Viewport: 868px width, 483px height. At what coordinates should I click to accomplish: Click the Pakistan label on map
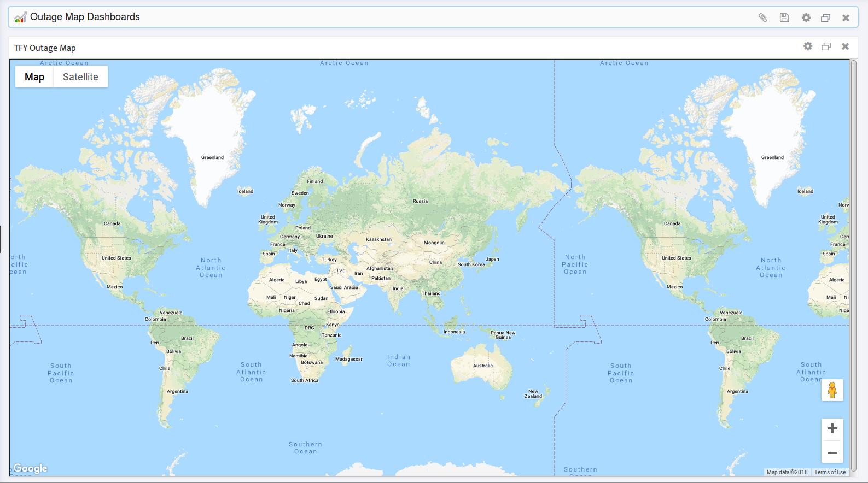click(x=381, y=278)
